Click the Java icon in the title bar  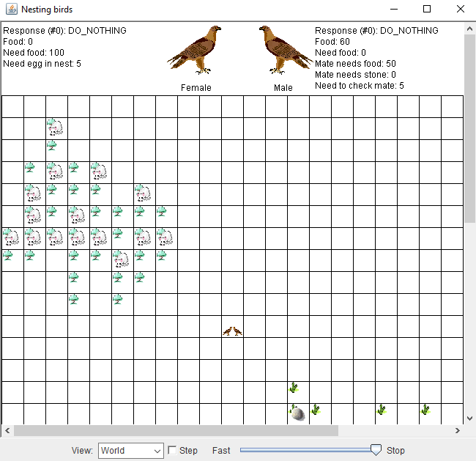10,10
